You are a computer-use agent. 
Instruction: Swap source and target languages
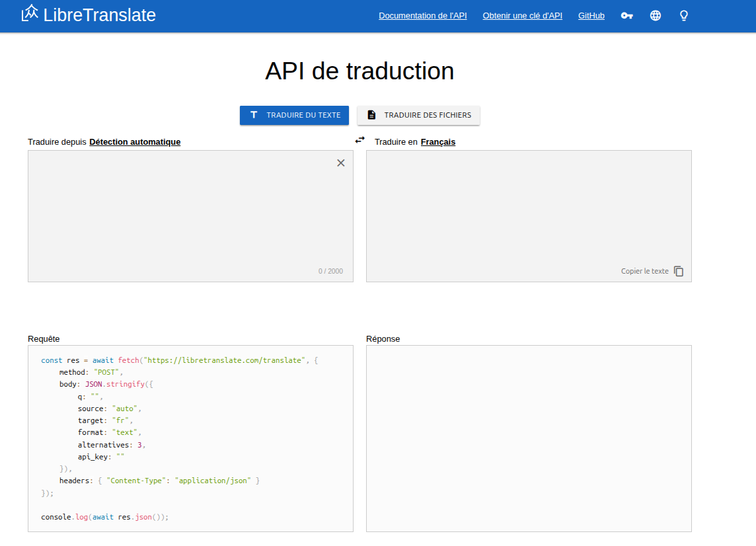click(359, 140)
